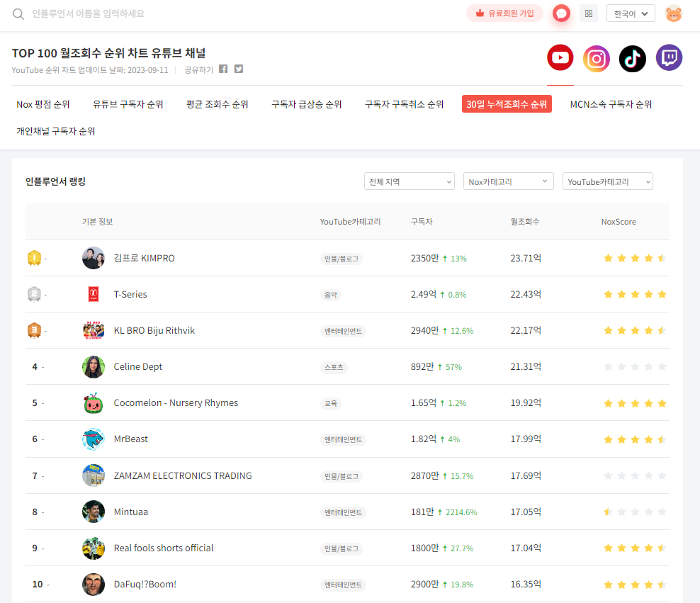Open Real fools shorts official avatar
700x603 pixels.
tap(94, 548)
